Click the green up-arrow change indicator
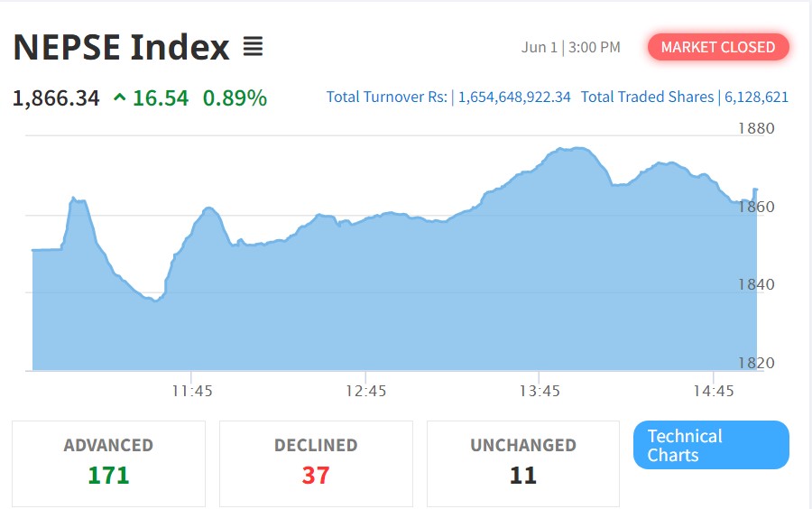Image resolution: width=812 pixels, height=509 pixels. pos(119,97)
